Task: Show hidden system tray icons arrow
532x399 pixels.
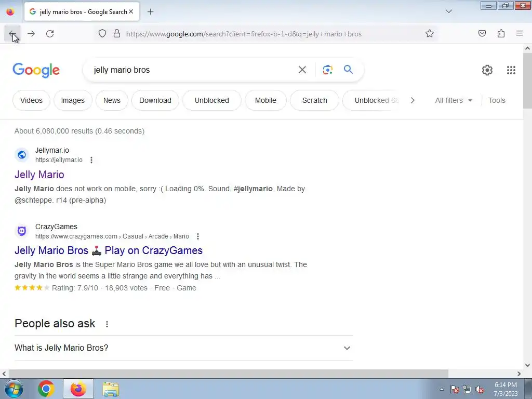Action: pos(442,389)
